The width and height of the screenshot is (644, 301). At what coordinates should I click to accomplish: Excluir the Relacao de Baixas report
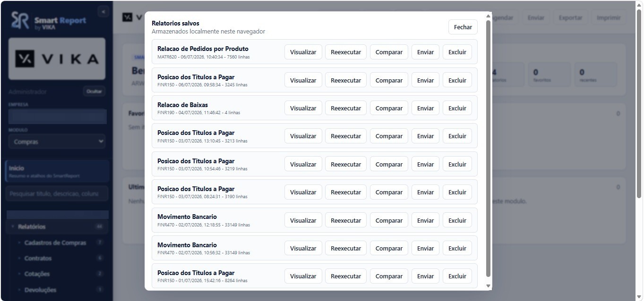[457, 108]
